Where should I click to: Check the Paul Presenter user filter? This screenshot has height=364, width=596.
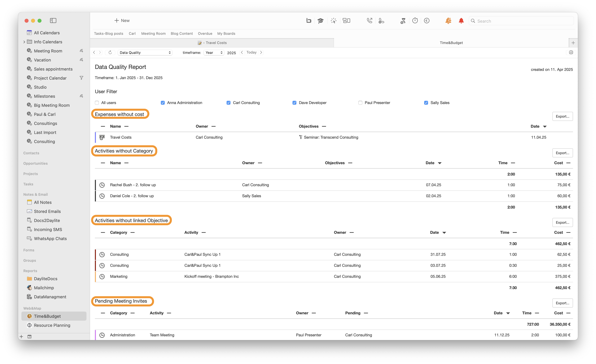(360, 103)
